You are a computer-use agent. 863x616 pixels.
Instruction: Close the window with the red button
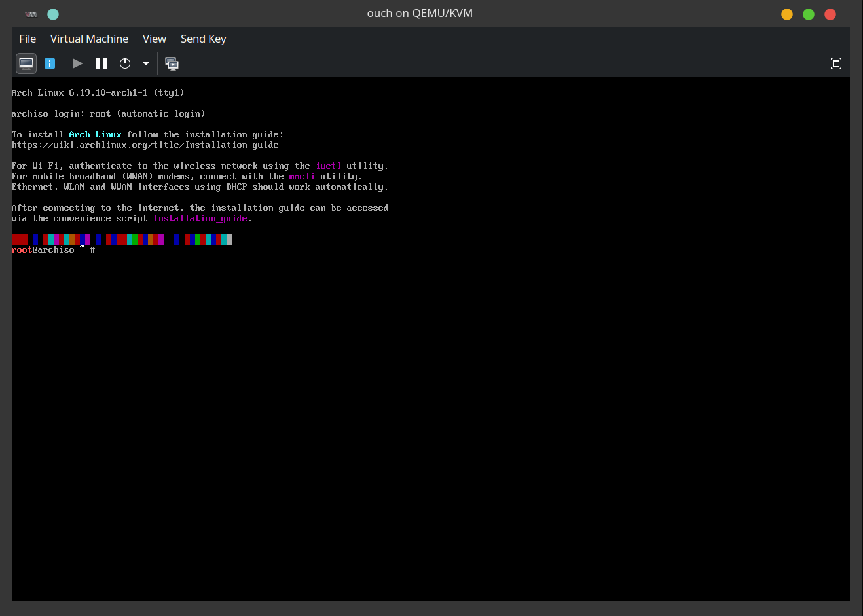[830, 14]
